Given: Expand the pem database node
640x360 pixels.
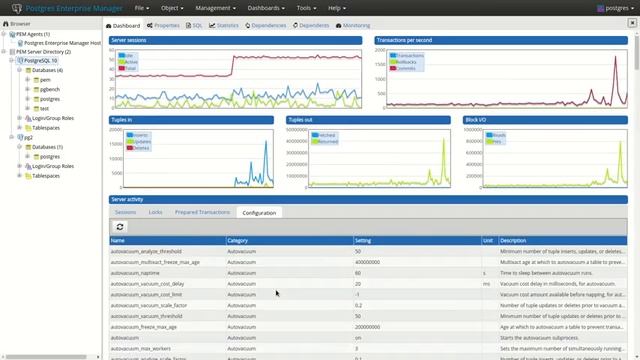Looking at the screenshot, I should (27, 80).
